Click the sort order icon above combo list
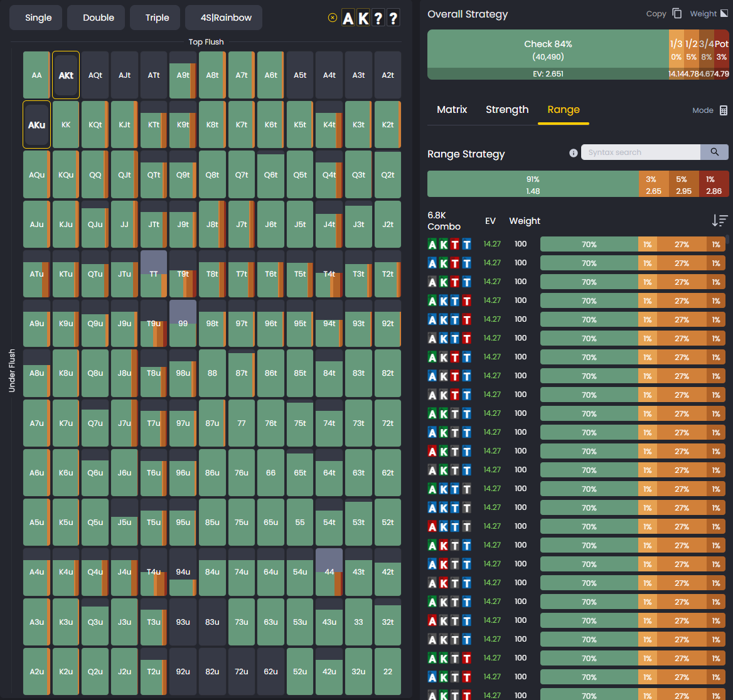 [x=720, y=221]
